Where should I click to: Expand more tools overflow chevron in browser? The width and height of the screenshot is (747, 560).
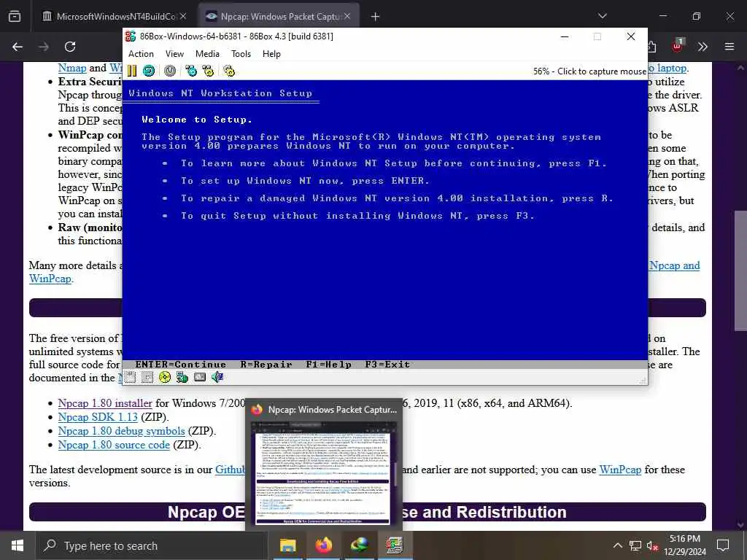pos(703,47)
